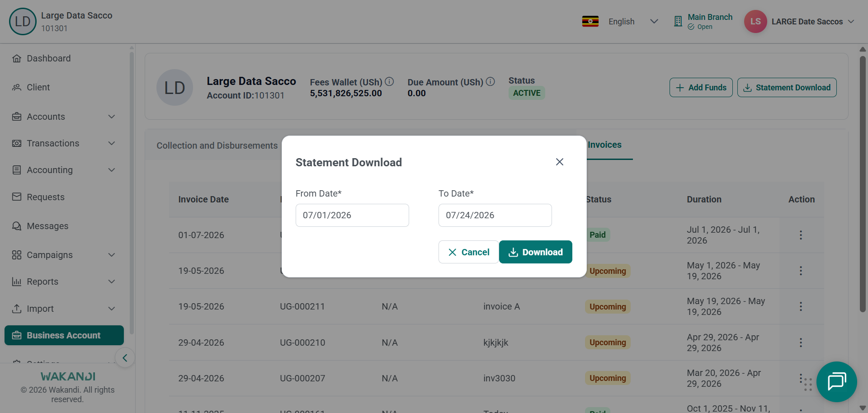868x413 pixels.
Task: Click invoice number UG-000211
Action: click(302, 306)
